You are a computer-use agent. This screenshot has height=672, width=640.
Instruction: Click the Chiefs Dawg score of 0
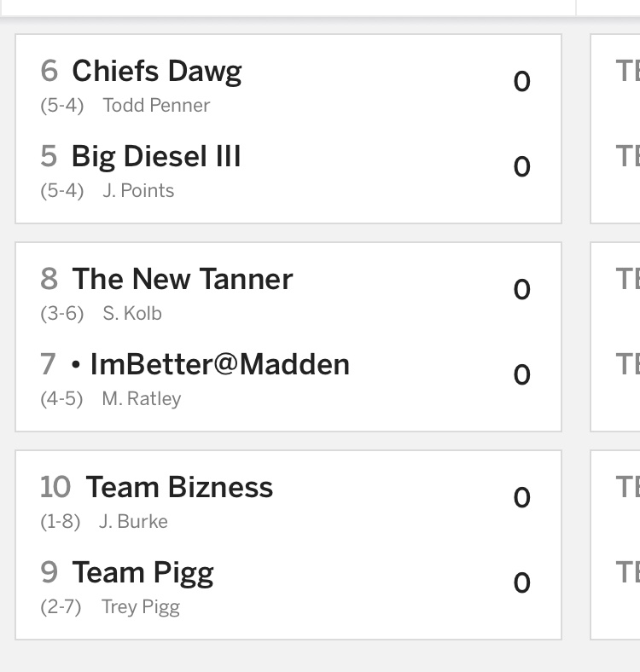(x=521, y=82)
